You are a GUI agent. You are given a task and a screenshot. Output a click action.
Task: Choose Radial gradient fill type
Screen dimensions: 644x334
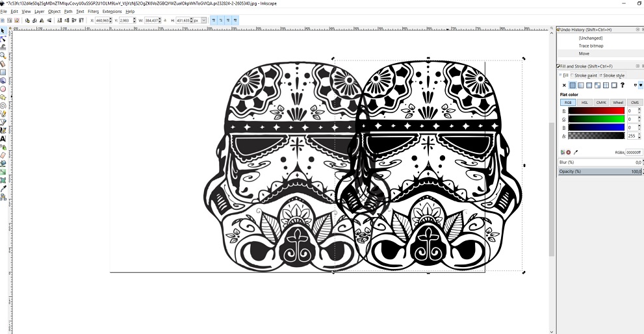589,85
